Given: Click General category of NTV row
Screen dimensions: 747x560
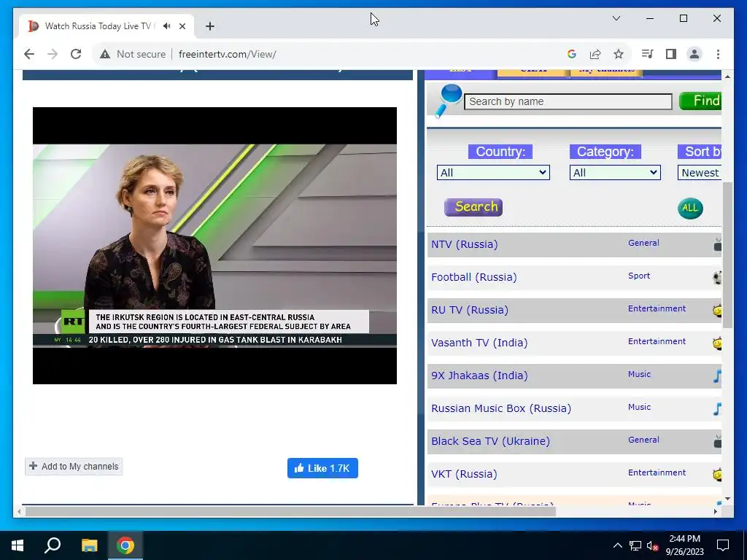Looking at the screenshot, I should [x=643, y=243].
